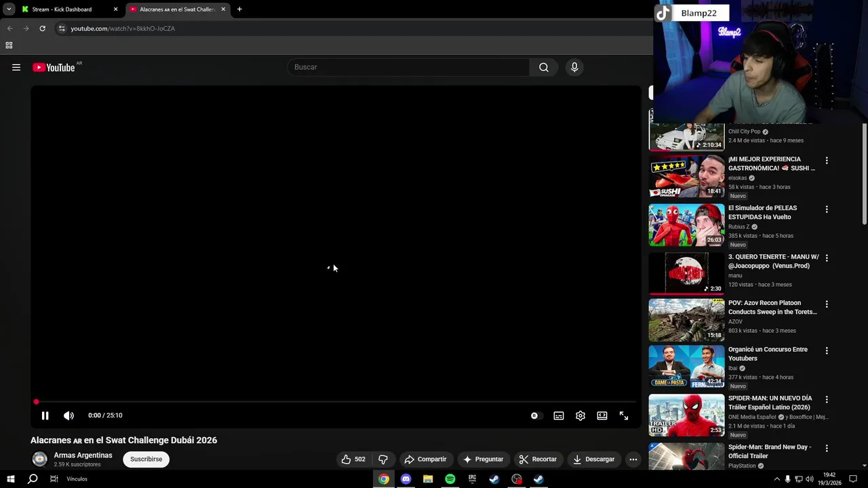Open the Azov Recon Platoon thumbnail
868x488 pixels.
click(686, 320)
